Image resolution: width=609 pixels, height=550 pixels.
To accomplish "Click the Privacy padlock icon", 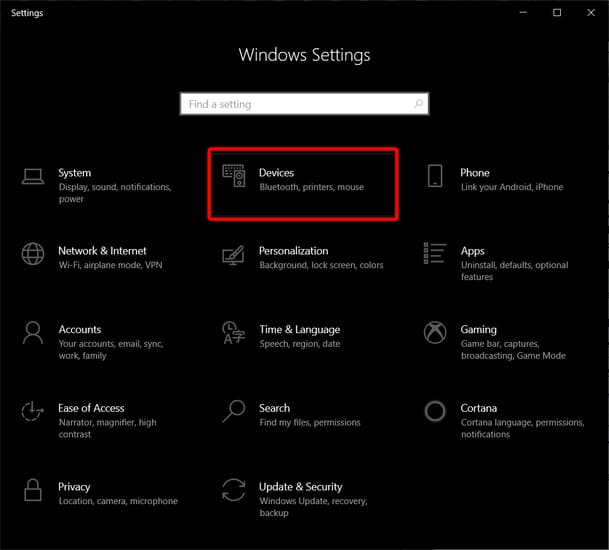I will tap(33, 490).
